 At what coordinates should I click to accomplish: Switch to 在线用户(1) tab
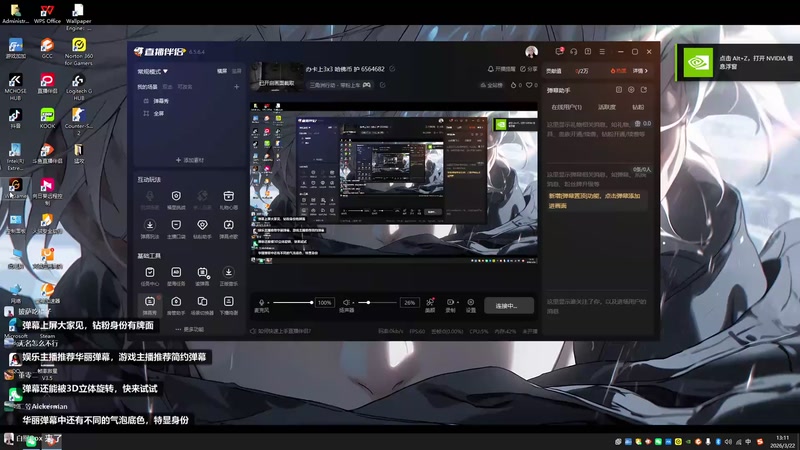(566, 107)
